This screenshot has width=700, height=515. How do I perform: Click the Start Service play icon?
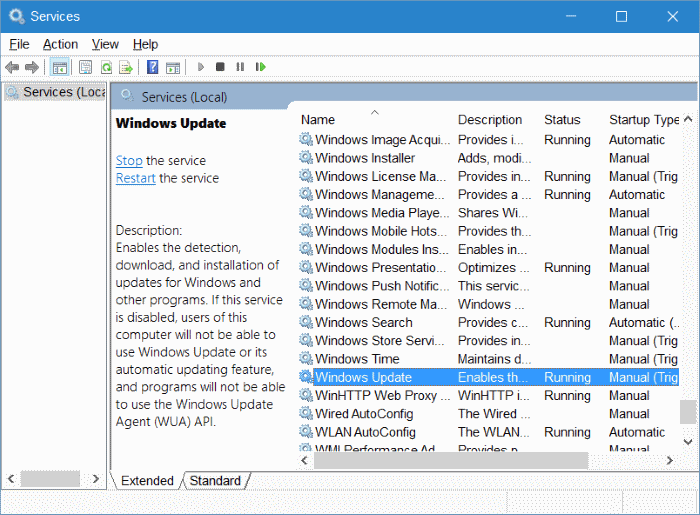pyautogui.click(x=201, y=67)
